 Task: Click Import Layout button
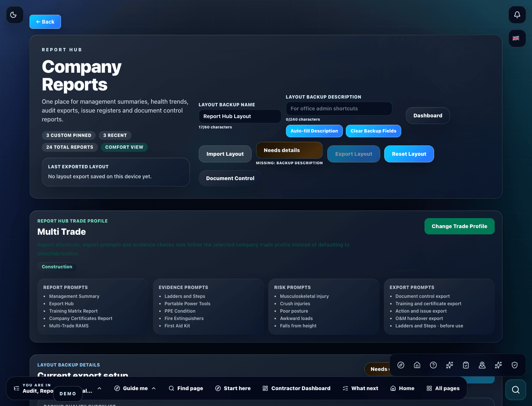point(225,154)
